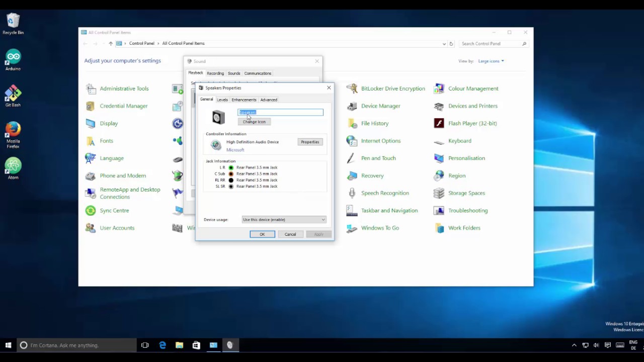Open Flash Player (32-bit) settings

point(472,123)
